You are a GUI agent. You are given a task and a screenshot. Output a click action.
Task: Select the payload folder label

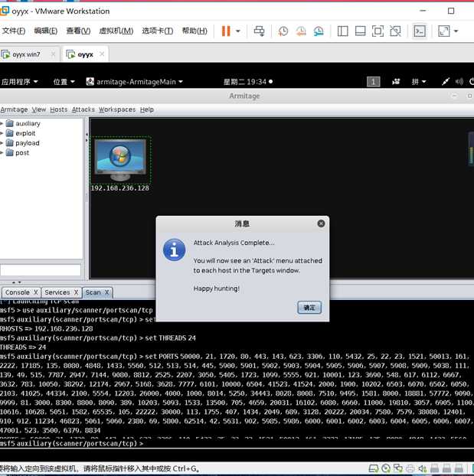28,143
